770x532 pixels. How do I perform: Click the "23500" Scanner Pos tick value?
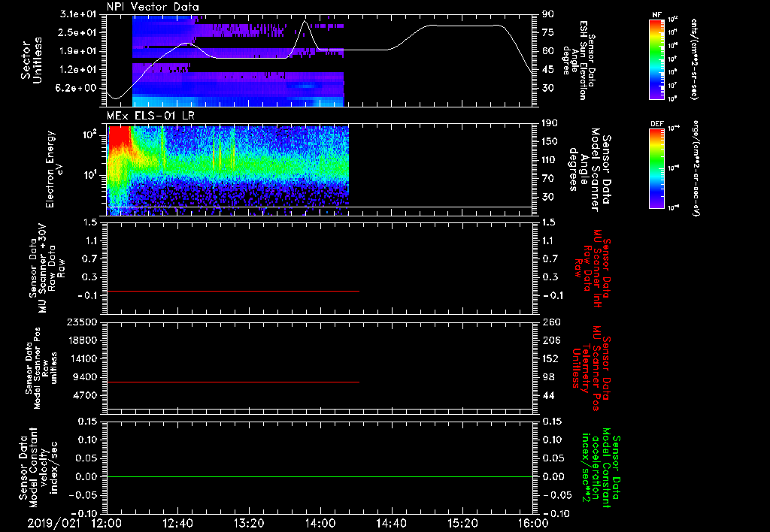click(81, 322)
